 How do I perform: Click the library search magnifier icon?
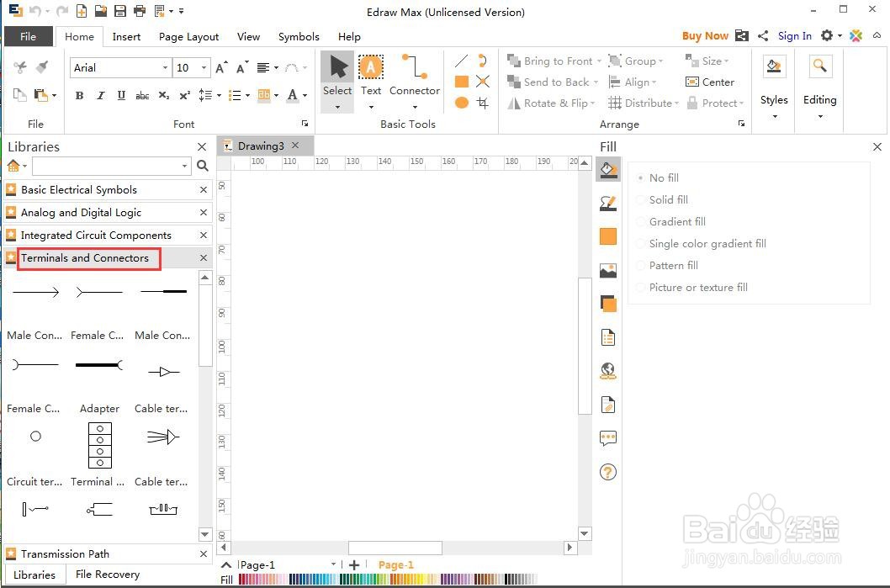pyautogui.click(x=202, y=166)
